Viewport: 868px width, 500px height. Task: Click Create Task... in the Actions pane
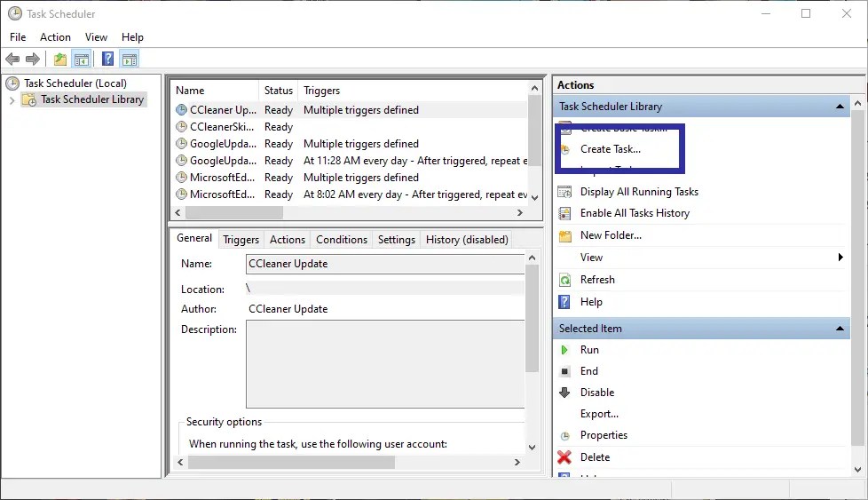tap(610, 149)
